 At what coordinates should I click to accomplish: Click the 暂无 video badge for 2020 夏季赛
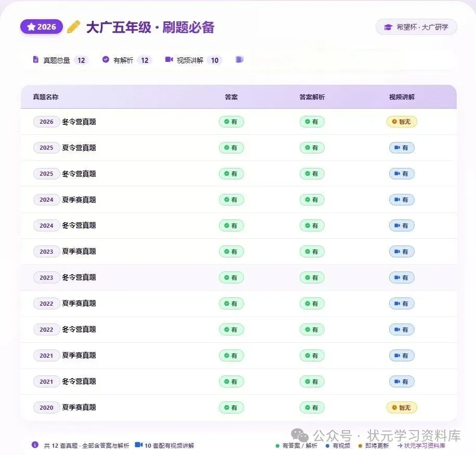402,407
